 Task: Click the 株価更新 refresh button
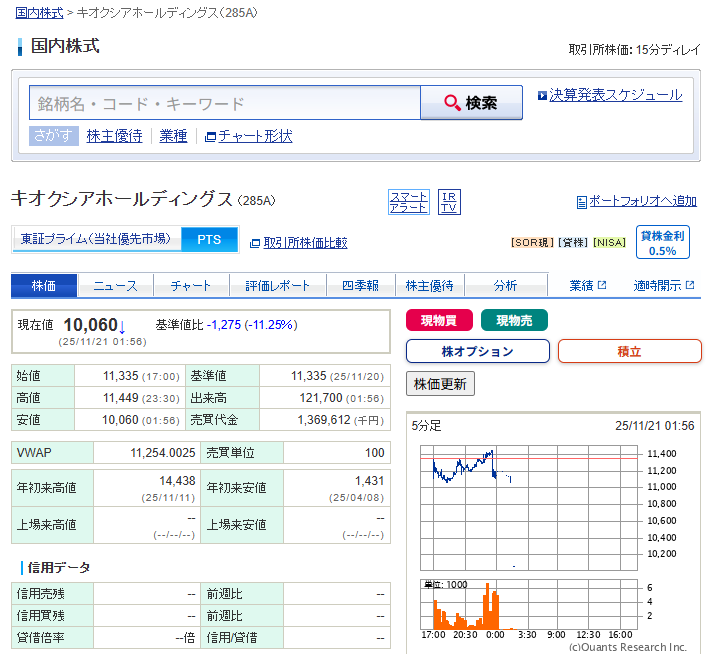440,384
